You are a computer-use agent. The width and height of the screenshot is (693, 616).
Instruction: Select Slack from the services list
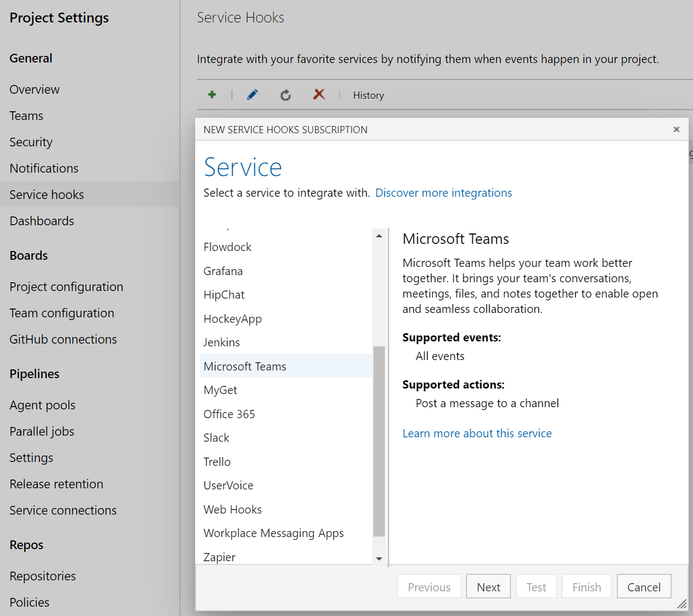(x=216, y=437)
